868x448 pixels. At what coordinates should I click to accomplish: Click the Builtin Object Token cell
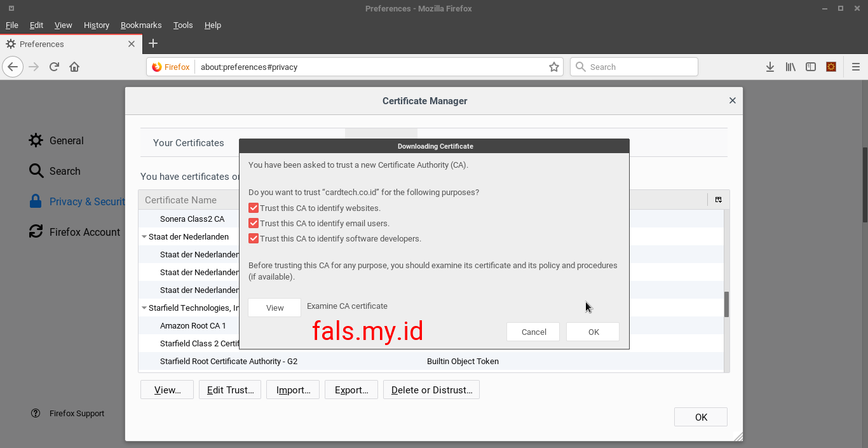tap(463, 361)
